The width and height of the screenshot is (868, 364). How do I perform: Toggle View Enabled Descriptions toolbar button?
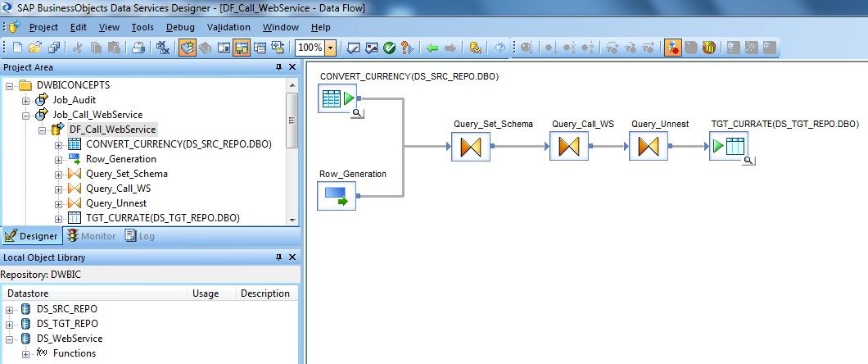tap(278, 48)
